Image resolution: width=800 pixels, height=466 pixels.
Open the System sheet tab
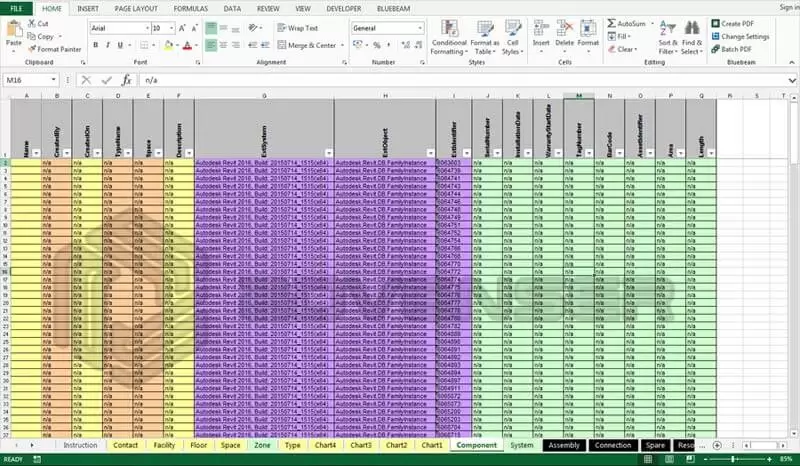pos(521,445)
